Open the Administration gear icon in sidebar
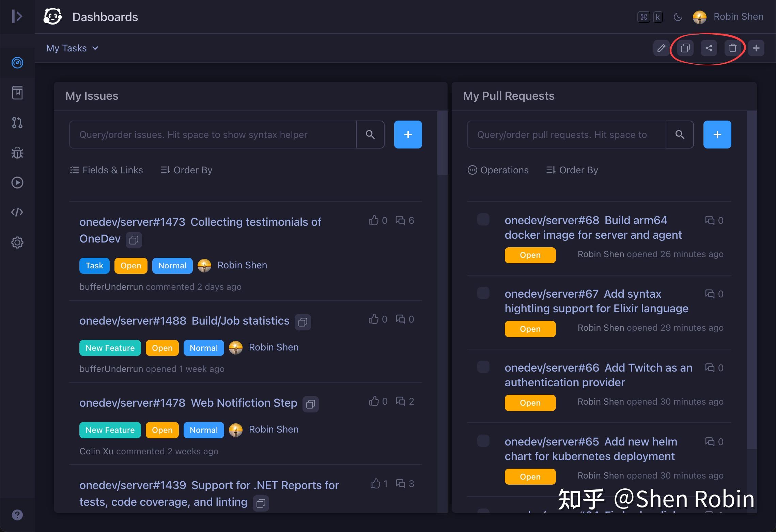Screen dimensions: 776x532 tap(17, 242)
